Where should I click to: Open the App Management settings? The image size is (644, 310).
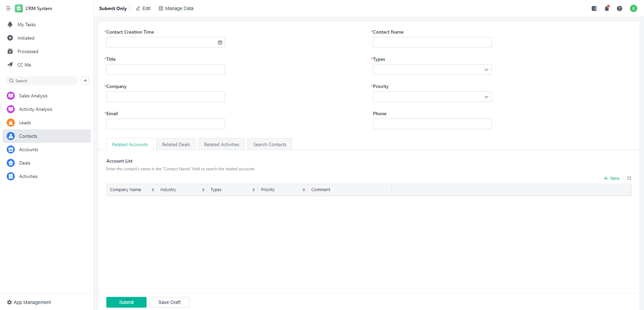(x=29, y=302)
